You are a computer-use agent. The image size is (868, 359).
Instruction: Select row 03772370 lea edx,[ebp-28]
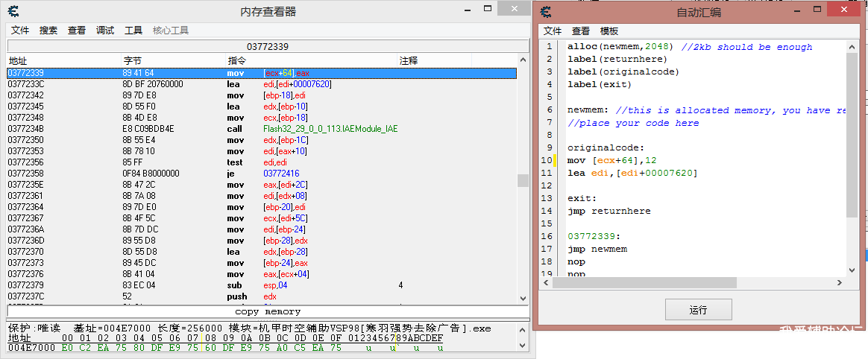point(262,252)
